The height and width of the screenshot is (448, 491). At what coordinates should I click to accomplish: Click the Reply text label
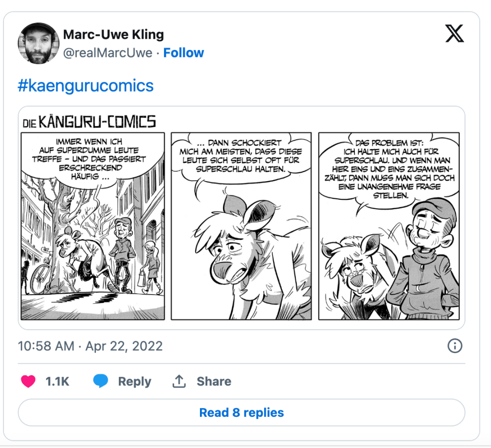[135, 381]
